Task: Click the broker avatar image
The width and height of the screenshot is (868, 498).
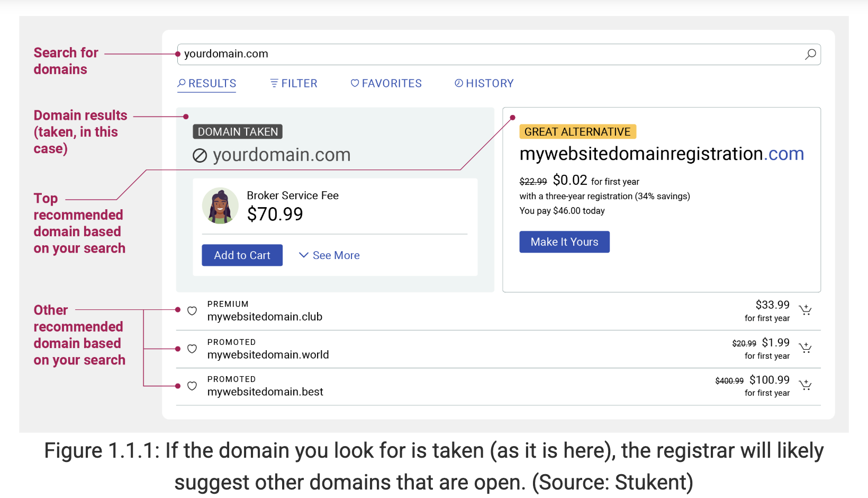Action: pyautogui.click(x=220, y=206)
